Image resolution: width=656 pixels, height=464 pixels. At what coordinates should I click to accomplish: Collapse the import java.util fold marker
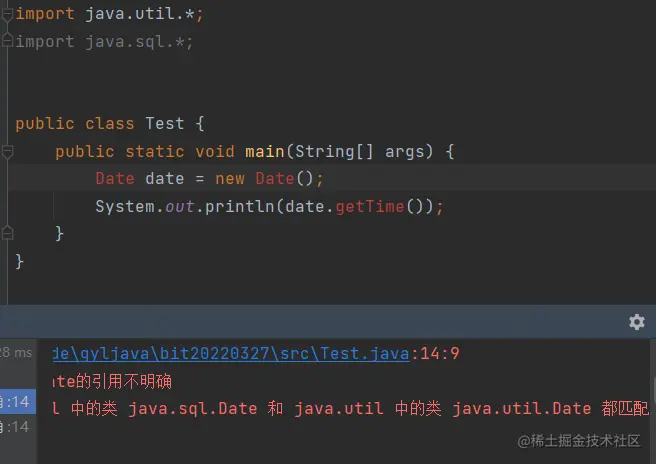tap(7, 15)
